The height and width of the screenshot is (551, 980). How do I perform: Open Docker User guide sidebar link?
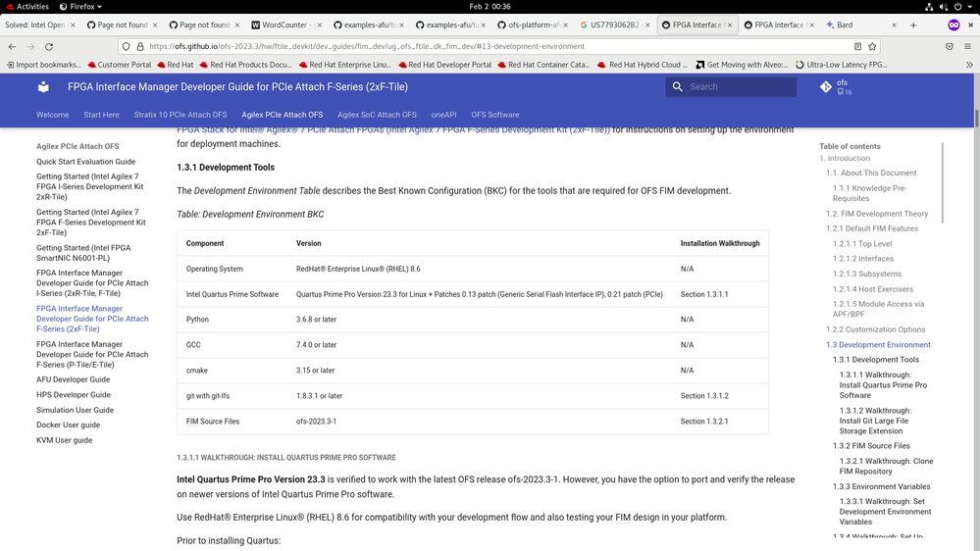tap(68, 425)
